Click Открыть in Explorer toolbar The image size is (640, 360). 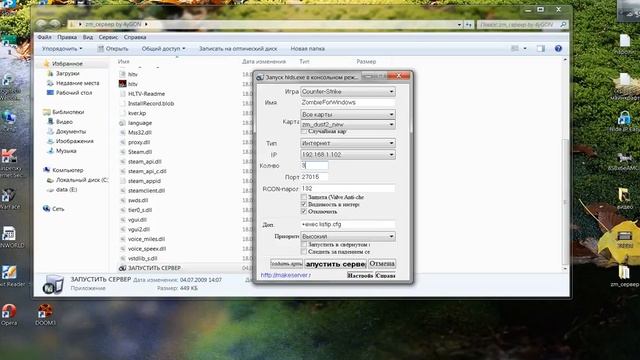113,49
